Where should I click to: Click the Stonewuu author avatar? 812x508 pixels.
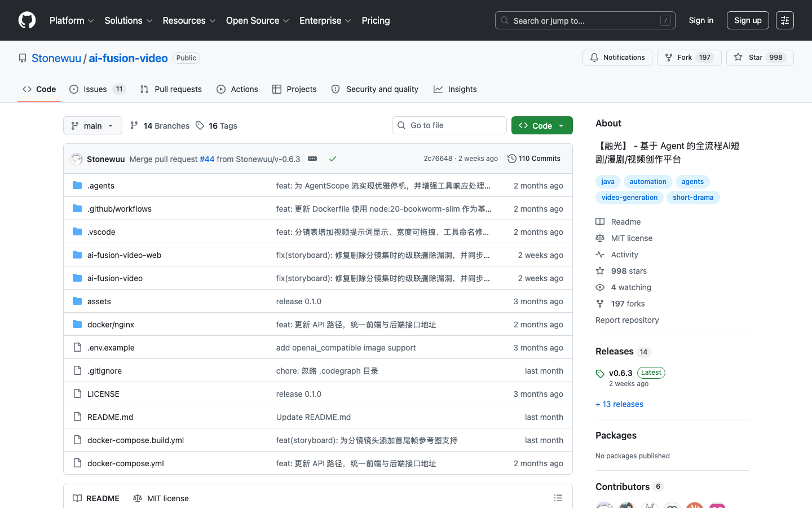point(77,159)
